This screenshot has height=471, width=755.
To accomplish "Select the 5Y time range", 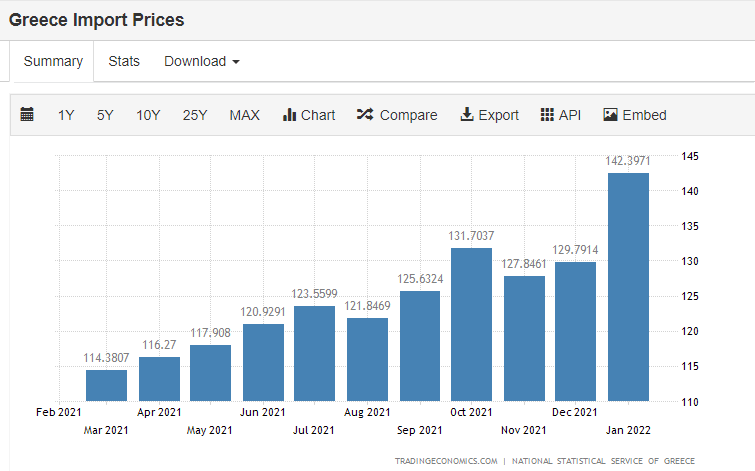I will [105, 115].
